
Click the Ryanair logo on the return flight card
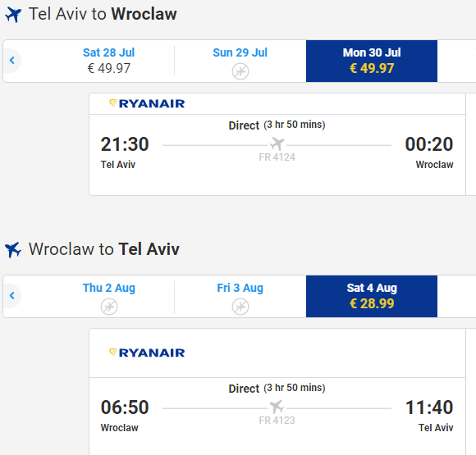click(147, 353)
